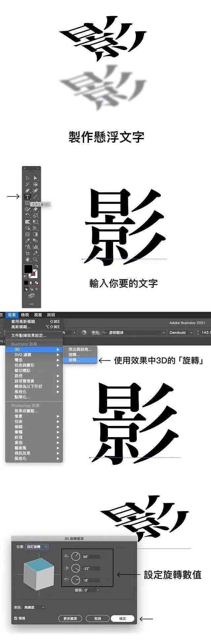Select the Rectangle tool
211x644 pixels.
[x=27, y=203]
